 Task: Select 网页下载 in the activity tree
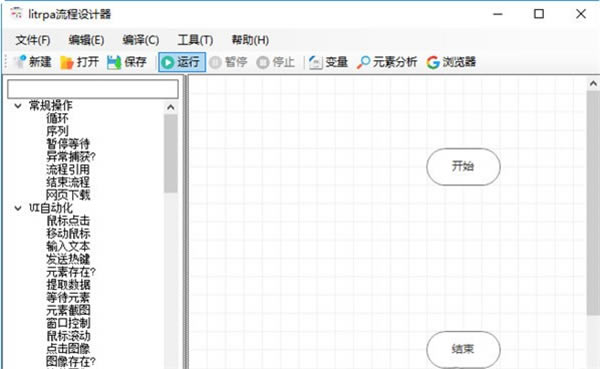[68, 195]
